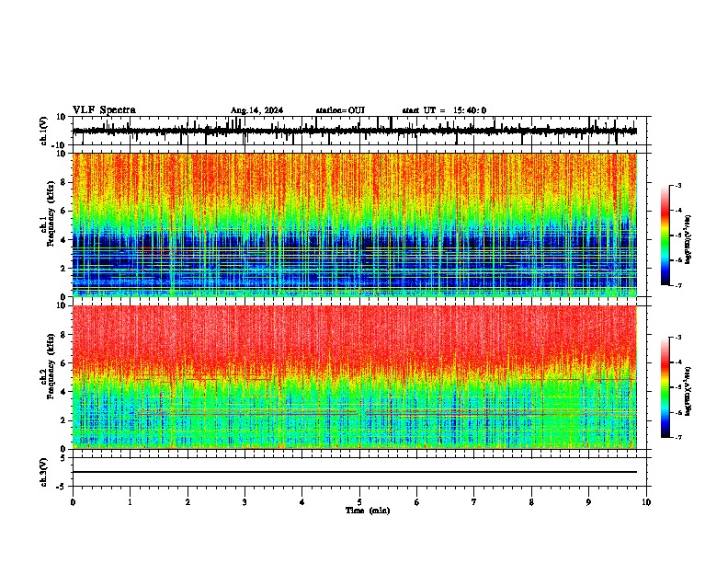This screenshot has width=728, height=563.
Task: Click the "3" tick on the time axis
Action: click(245, 502)
